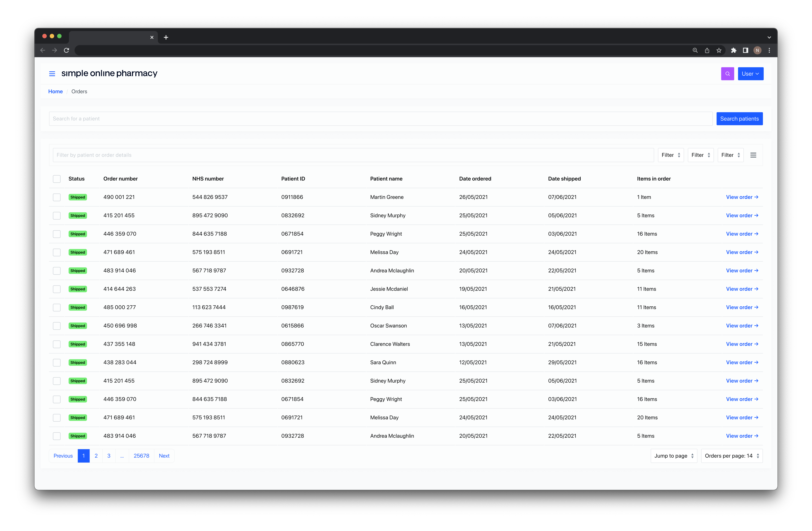
Task: Go to Previous orders page
Action: 63,456
